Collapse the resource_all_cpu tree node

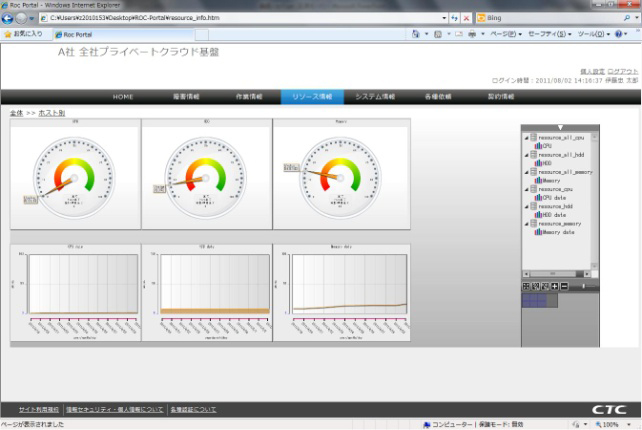526,137
